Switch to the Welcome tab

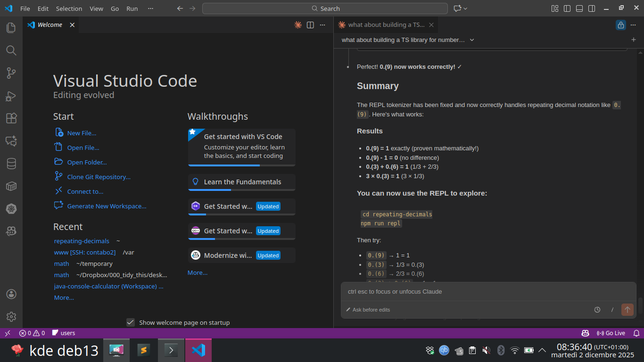click(50, 25)
